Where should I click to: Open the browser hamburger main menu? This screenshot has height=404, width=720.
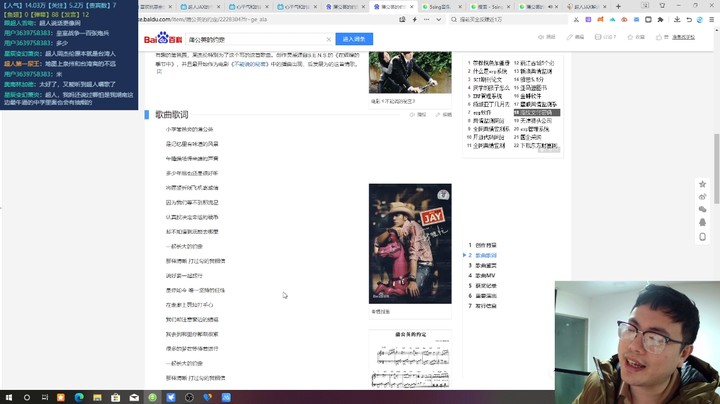[711, 19]
